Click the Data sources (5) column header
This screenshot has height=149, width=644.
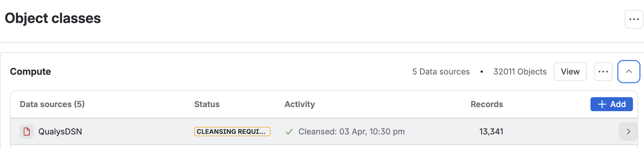pos(52,104)
